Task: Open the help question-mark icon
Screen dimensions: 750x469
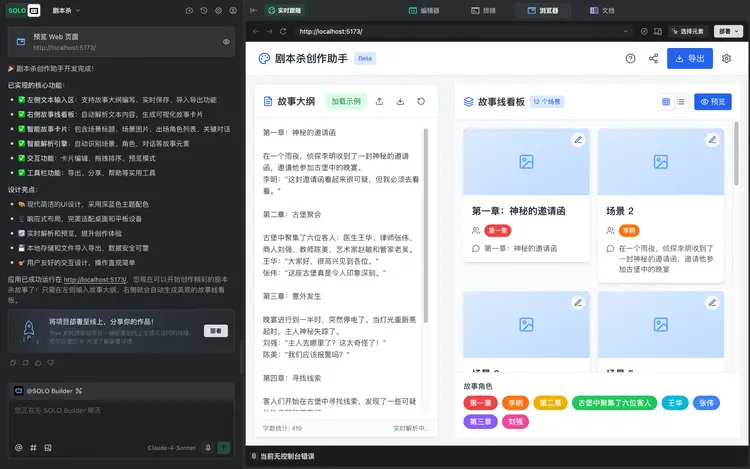Action: point(630,59)
